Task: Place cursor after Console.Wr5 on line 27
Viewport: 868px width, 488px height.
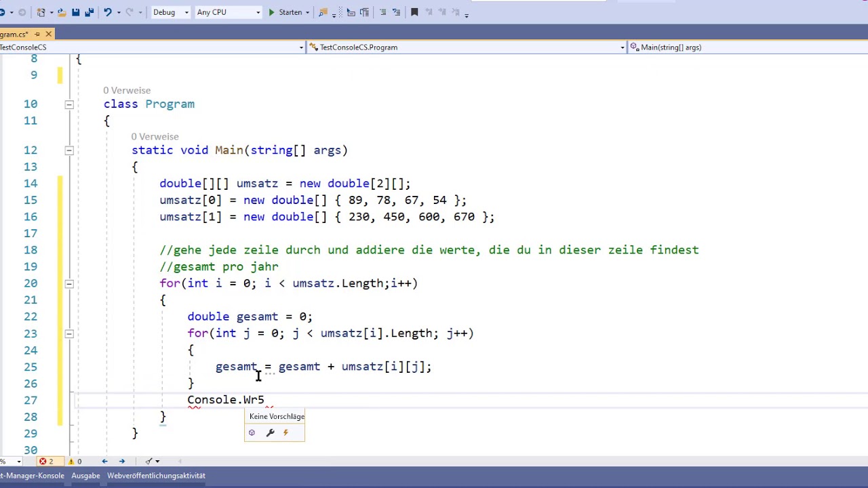Action: coord(265,400)
